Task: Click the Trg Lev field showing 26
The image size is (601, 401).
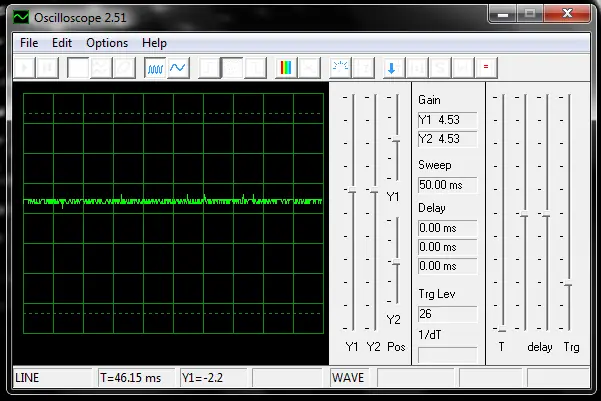Action: (447, 313)
